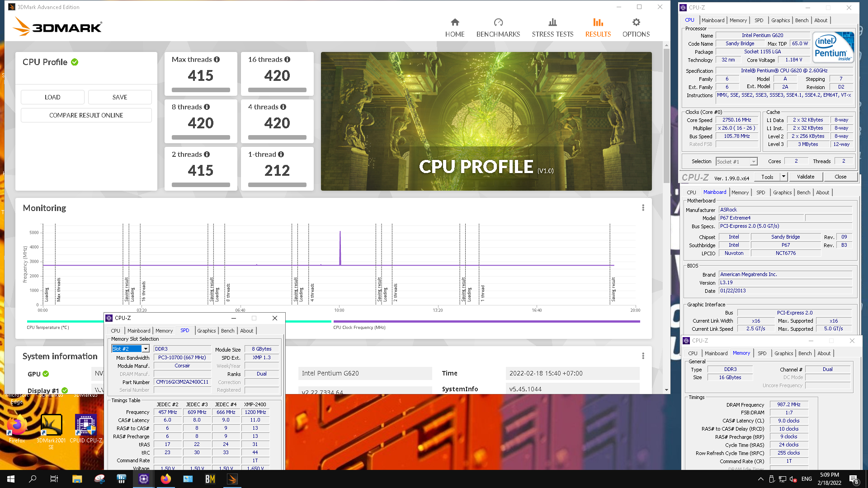Switch to Mainboard tab in top CPU-Z window
The height and width of the screenshot is (488, 868).
click(713, 20)
